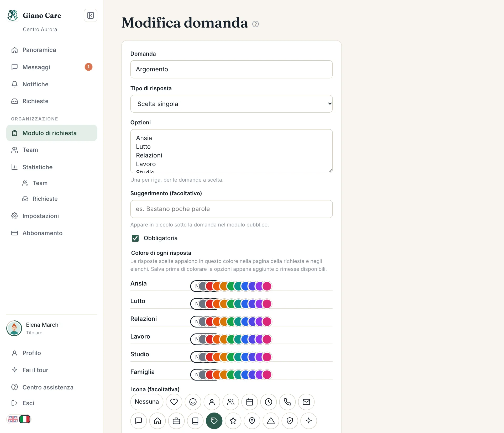Image resolution: width=504 pixels, height=433 pixels.
Task: Pick red color for Lutto
Action: tap(210, 304)
